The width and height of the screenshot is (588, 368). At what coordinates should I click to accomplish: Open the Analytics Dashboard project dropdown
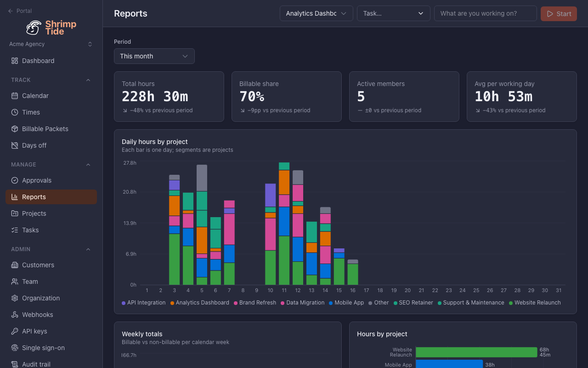pos(317,13)
